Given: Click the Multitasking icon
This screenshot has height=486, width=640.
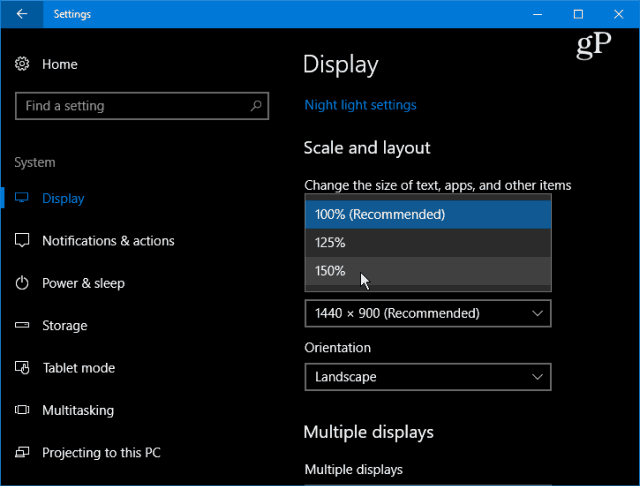Looking at the screenshot, I should tap(22, 410).
